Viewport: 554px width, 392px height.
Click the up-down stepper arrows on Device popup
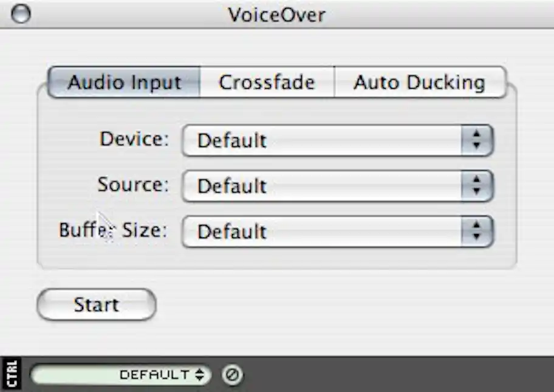click(477, 140)
